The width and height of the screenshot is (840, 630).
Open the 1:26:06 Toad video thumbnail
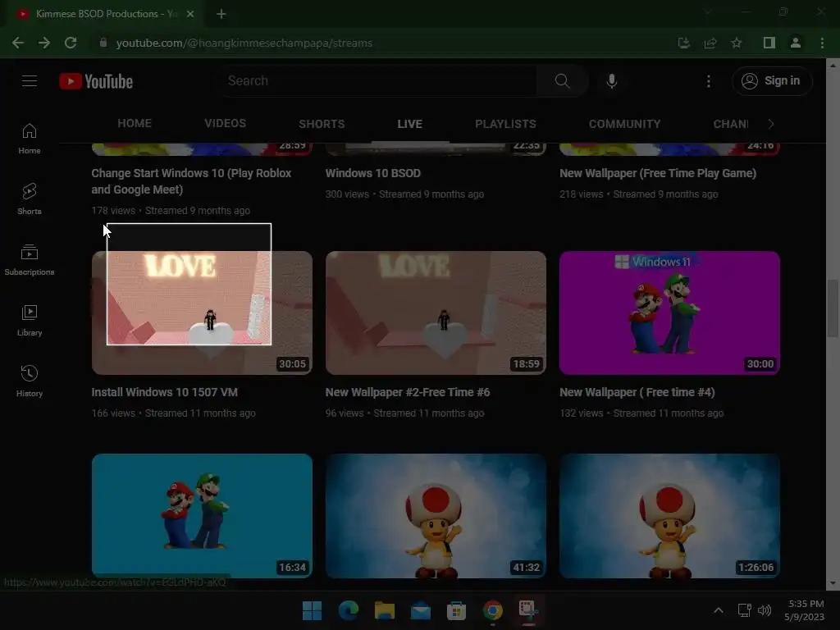click(669, 516)
